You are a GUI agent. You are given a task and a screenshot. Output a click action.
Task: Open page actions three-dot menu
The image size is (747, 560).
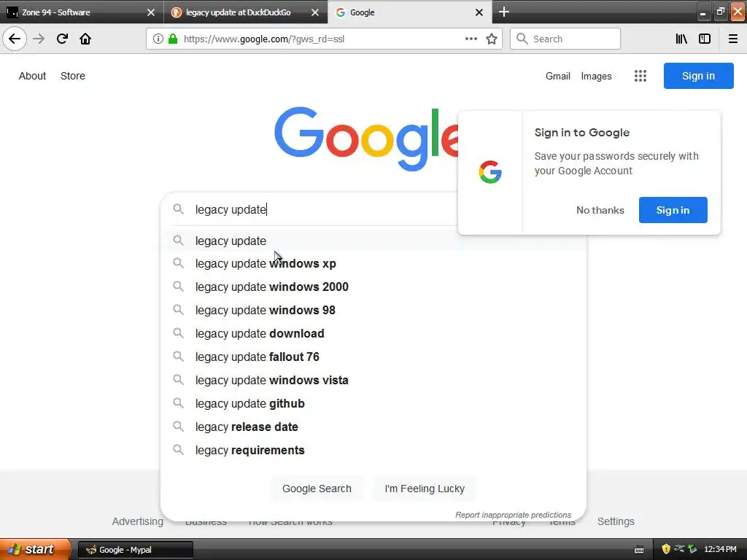[x=471, y=39]
